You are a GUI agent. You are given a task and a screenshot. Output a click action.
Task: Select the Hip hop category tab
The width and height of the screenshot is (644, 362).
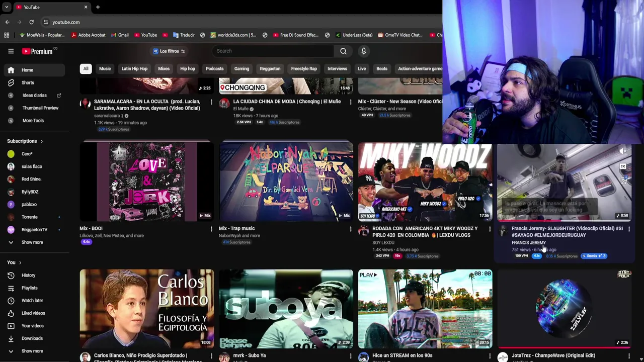click(x=187, y=69)
